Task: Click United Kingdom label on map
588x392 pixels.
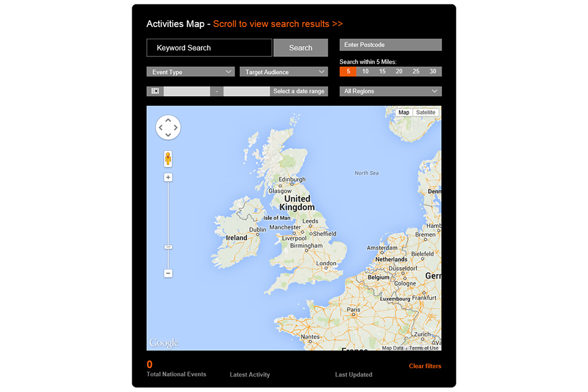Action: 297,203
